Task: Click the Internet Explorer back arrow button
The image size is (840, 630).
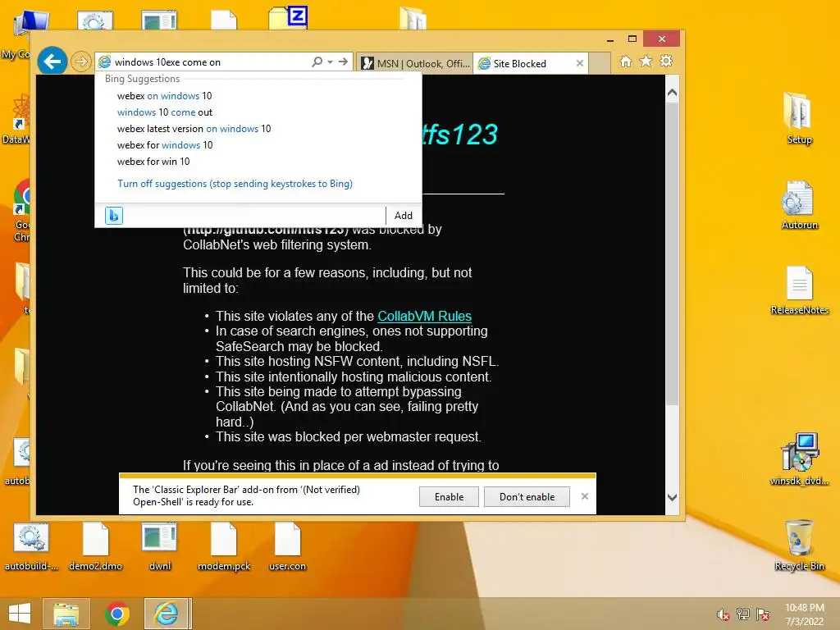Action: [52, 62]
